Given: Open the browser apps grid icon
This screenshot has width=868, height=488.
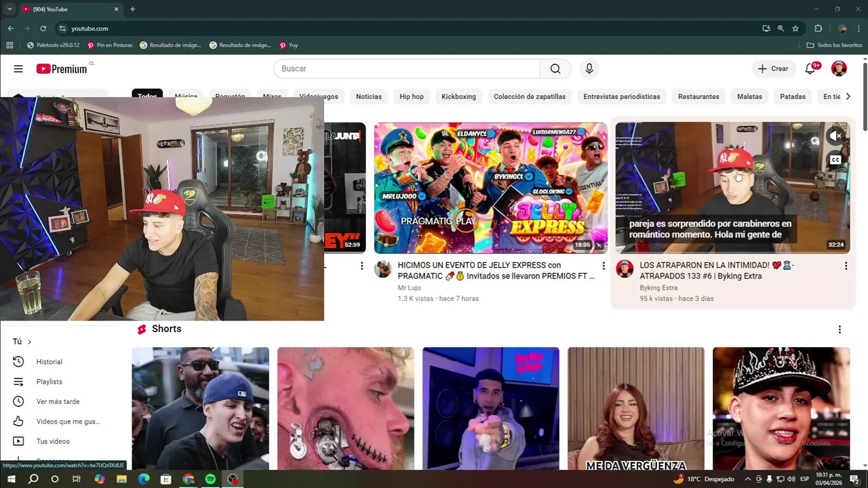Looking at the screenshot, I should click(9, 45).
